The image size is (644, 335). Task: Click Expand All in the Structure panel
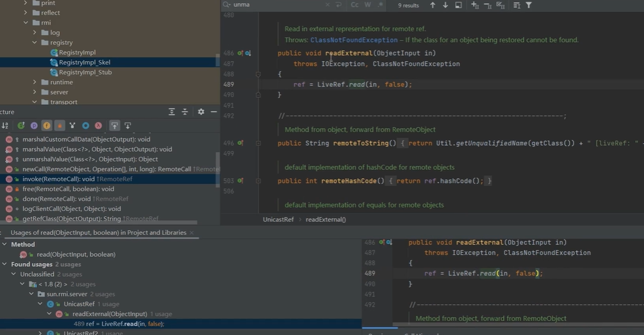[171, 112]
